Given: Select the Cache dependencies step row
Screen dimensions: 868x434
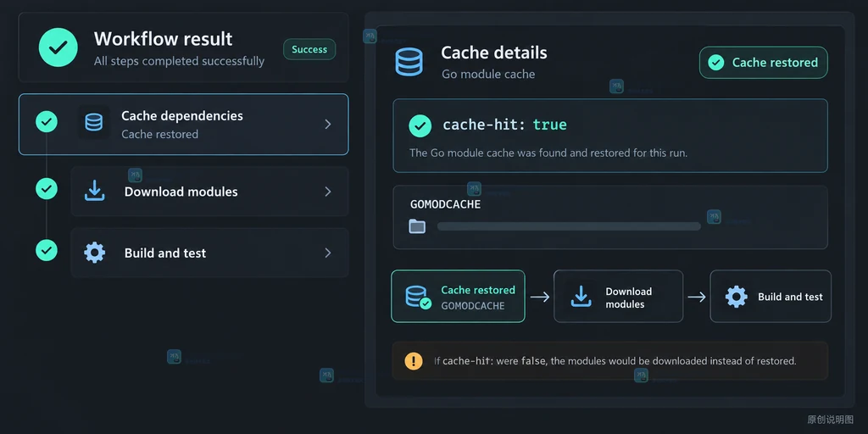Looking at the screenshot, I should click(x=183, y=124).
